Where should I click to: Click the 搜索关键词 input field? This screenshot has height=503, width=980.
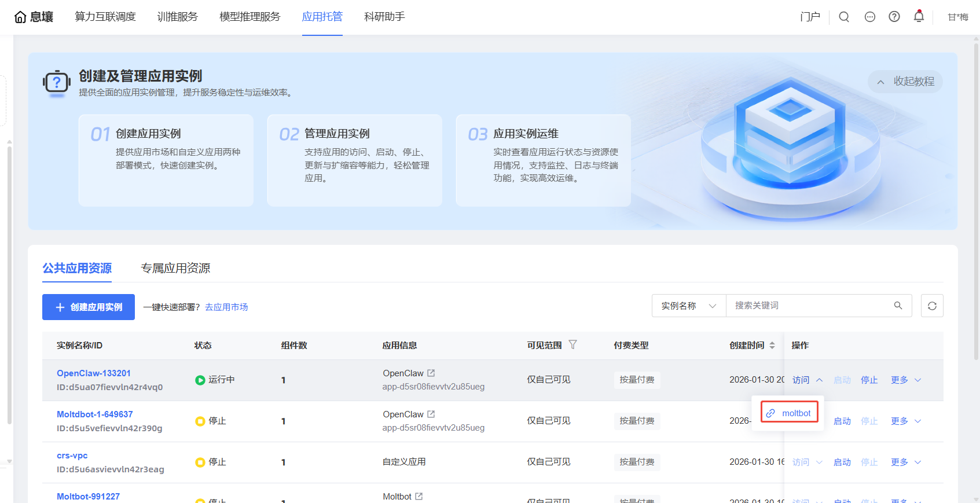click(810, 306)
